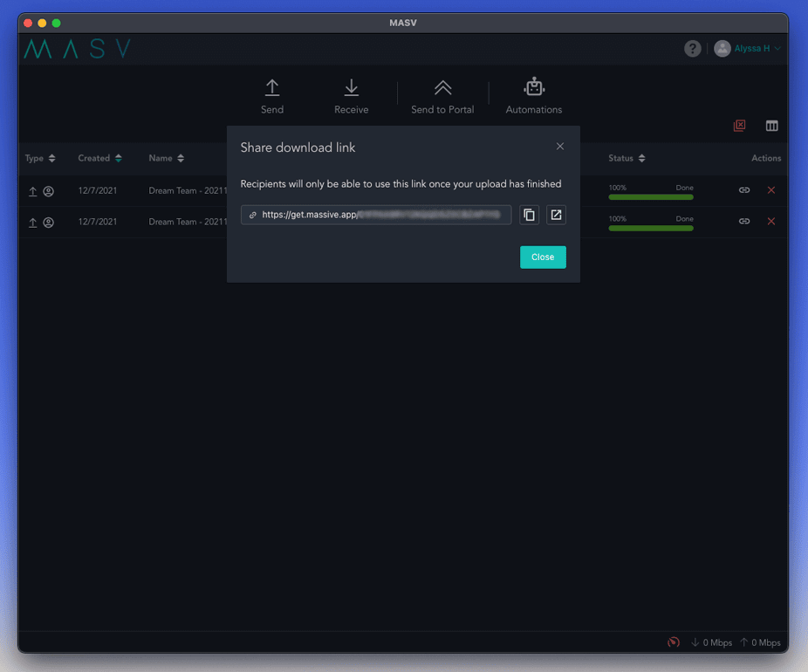Image resolution: width=808 pixels, height=672 pixels.
Task: Click the help question mark icon
Action: click(x=692, y=49)
